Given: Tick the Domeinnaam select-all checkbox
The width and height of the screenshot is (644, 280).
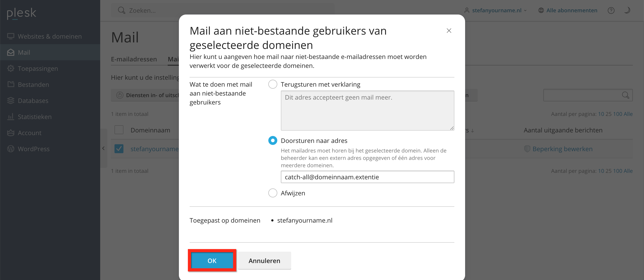Looking at the screenshot, I should [x=119, y=130].
